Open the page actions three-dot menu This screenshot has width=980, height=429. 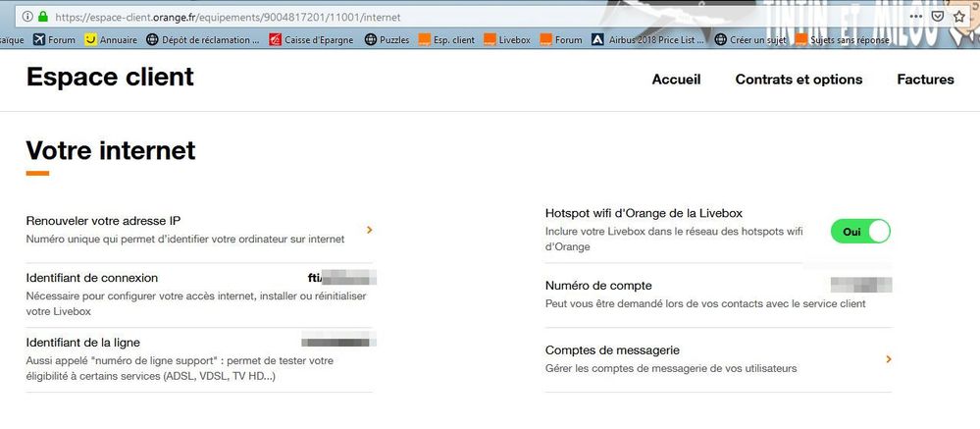pyautogui.click(x=915, y=17)
